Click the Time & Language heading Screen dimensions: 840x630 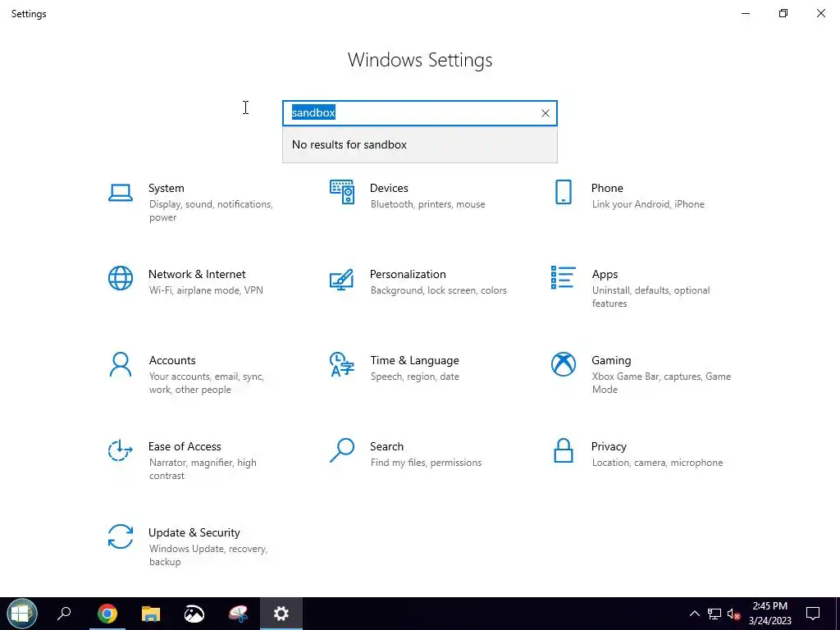point(414,361)
